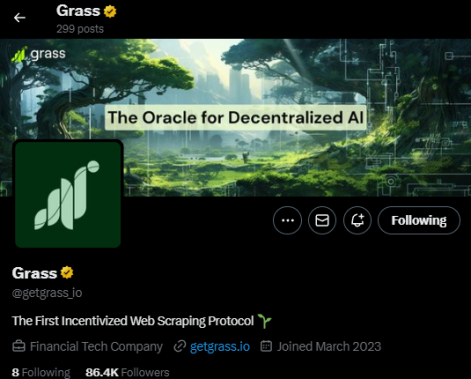Turn on notifications with the bell icon

(357, 220)
